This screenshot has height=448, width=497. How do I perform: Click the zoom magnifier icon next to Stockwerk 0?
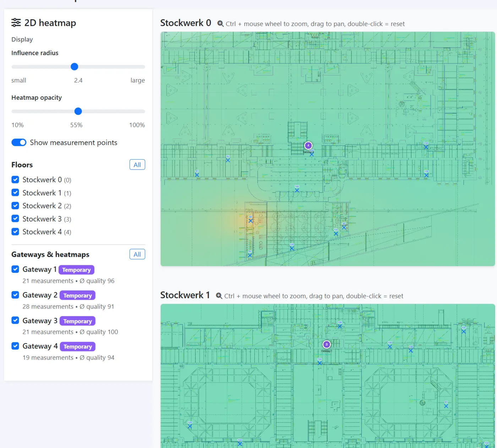[220, 24]
